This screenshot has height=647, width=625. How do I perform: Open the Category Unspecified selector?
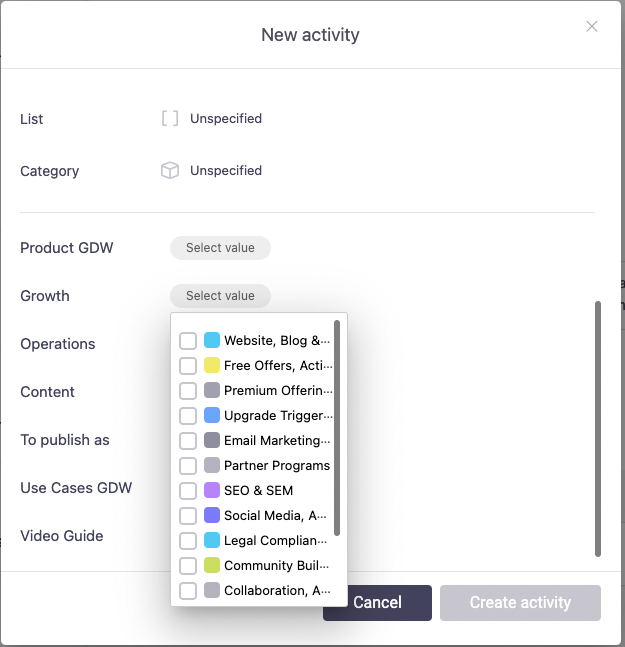225,171
